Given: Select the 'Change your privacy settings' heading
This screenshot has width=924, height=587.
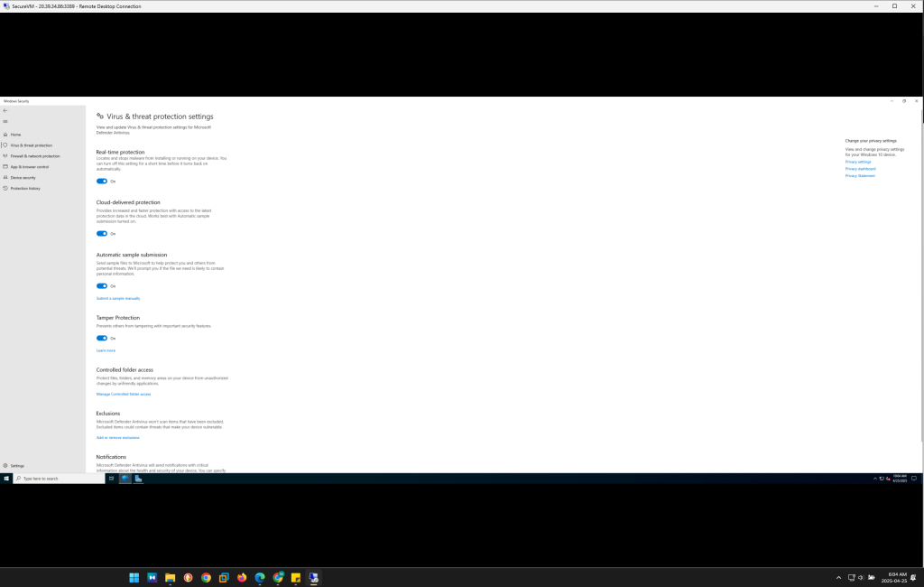Looking at the screenshot, I should (871, 141).
